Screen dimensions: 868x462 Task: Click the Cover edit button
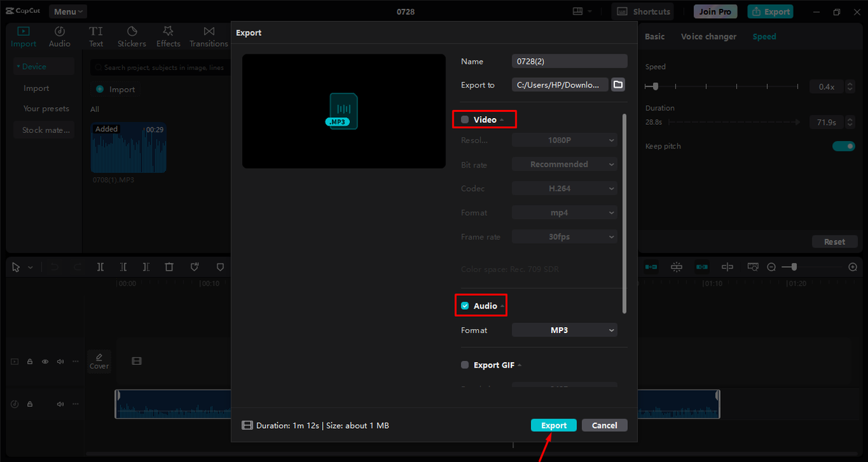coord(99,361)
